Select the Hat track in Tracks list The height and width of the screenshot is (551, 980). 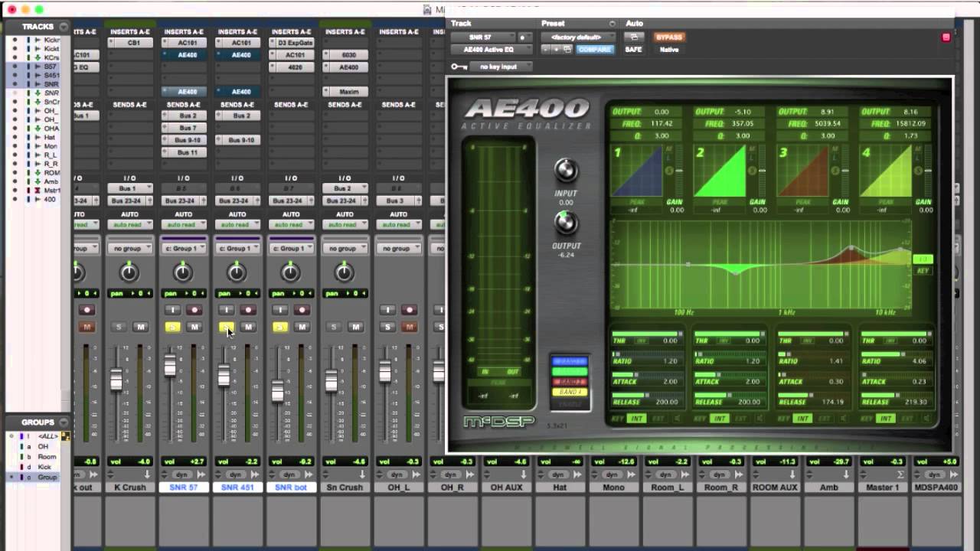pyautogui.click(x=50, y=137)
